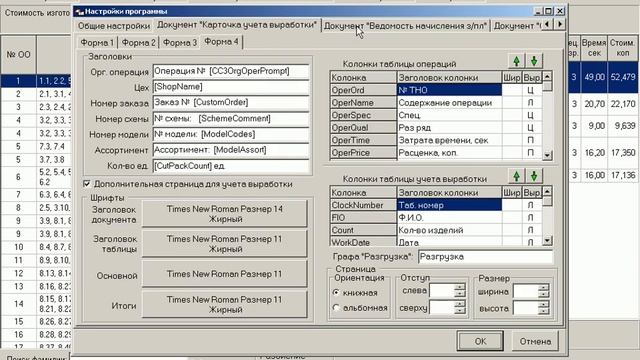
Task: Click the "Кол-во изделий" header cell
Action: click(x=449, y=230)
